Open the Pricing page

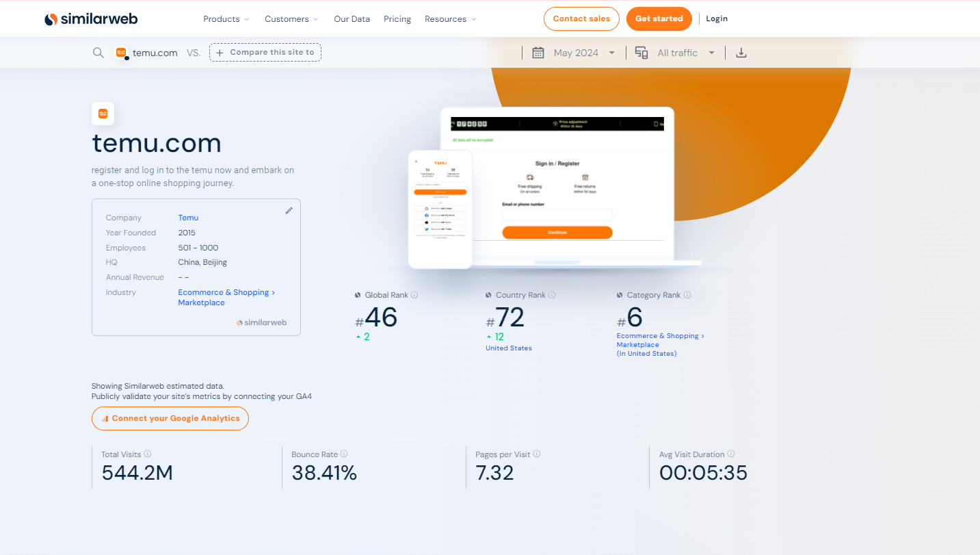click(x=397, y=19)
